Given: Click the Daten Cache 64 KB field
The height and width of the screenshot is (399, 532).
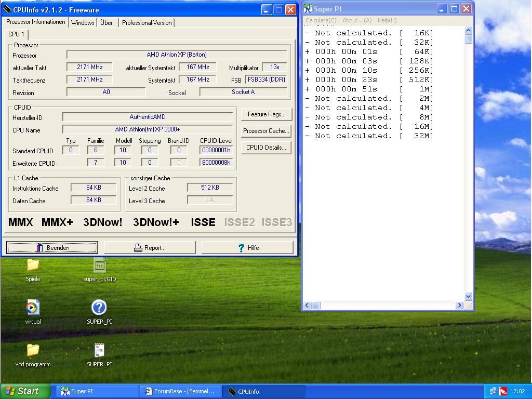Looking at the screenshot, I should pos(94,200).
